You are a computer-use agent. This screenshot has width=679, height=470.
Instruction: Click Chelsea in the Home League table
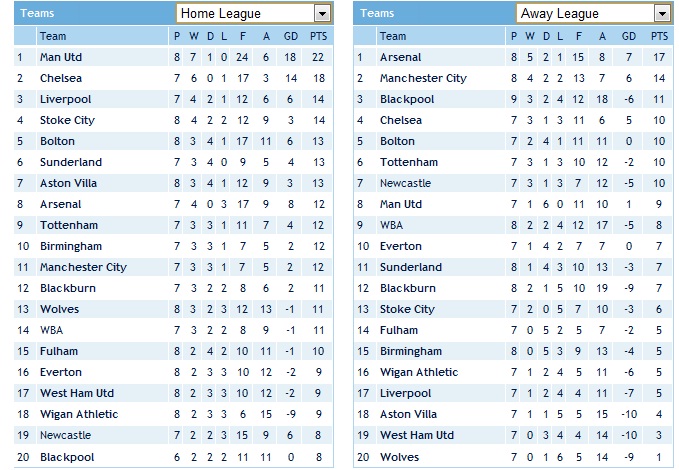coord(61,78)
